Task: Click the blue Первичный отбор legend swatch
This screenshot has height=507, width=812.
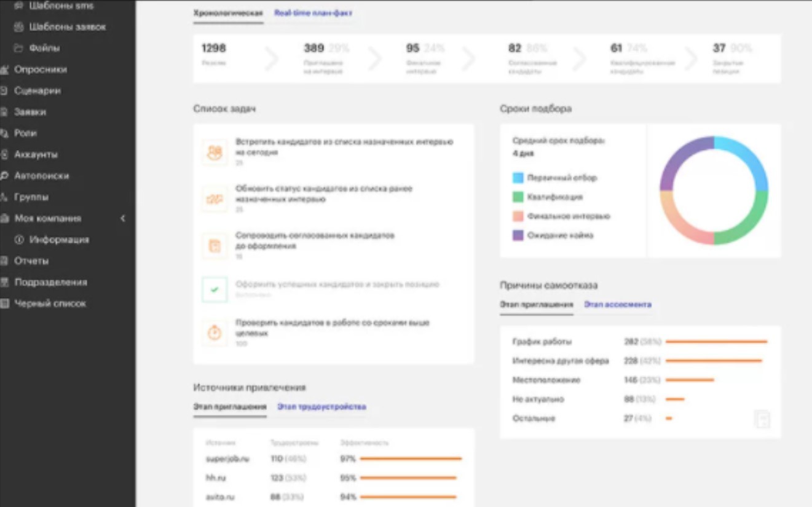Action: 518,178
